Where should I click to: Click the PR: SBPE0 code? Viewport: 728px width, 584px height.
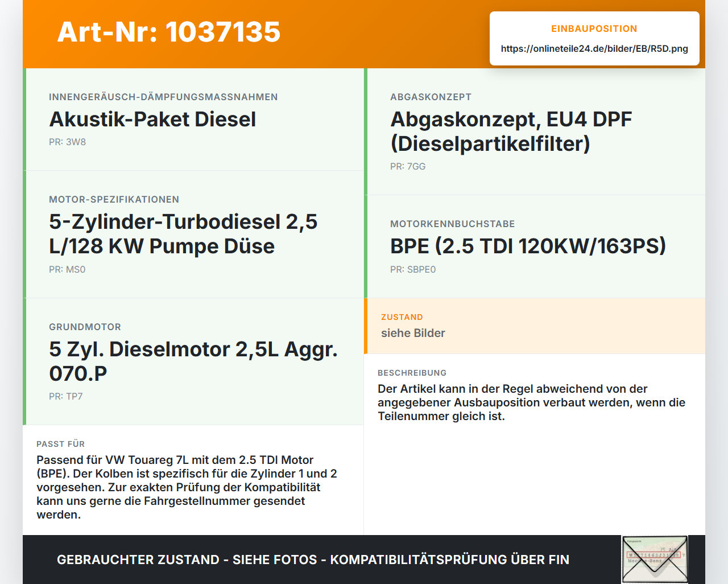[x=413, y=269]
